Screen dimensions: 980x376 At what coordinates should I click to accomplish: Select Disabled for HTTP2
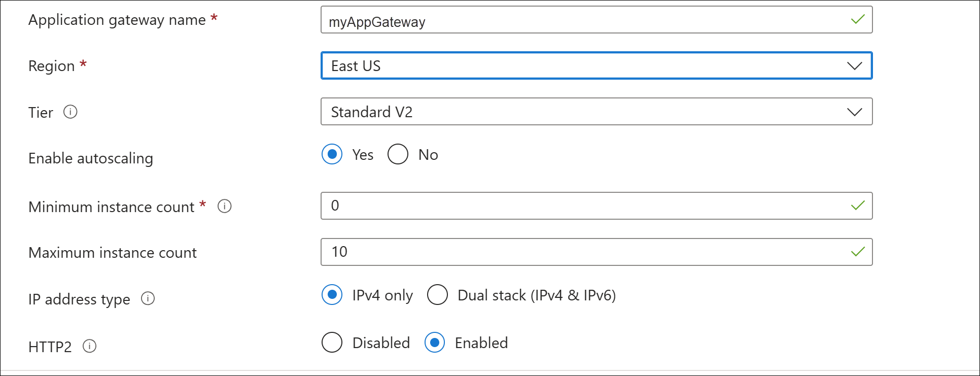(332, 343)
